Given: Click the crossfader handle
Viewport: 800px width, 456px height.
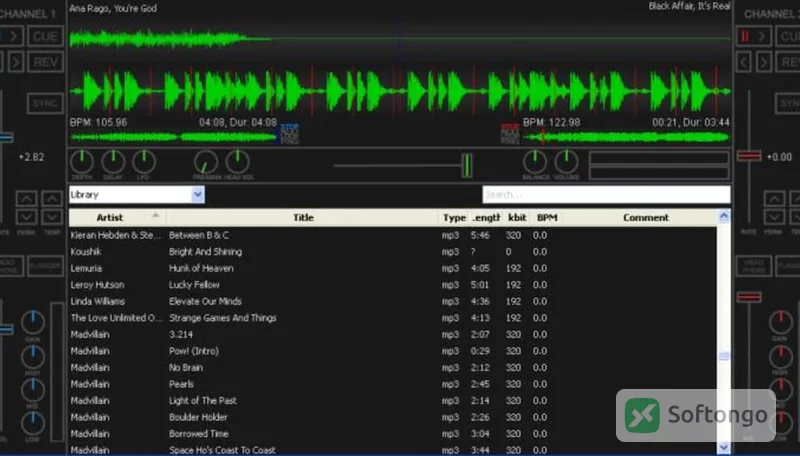Looking at the screenshot, I should (466, 165).
